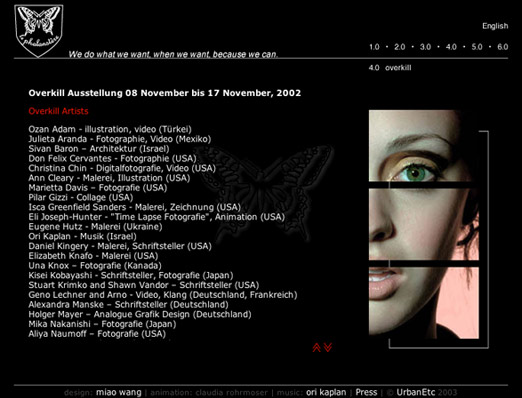Screen dimensions: 522x398
Task: Open section 1.0 in navigation
Action: tap(374, 47)
